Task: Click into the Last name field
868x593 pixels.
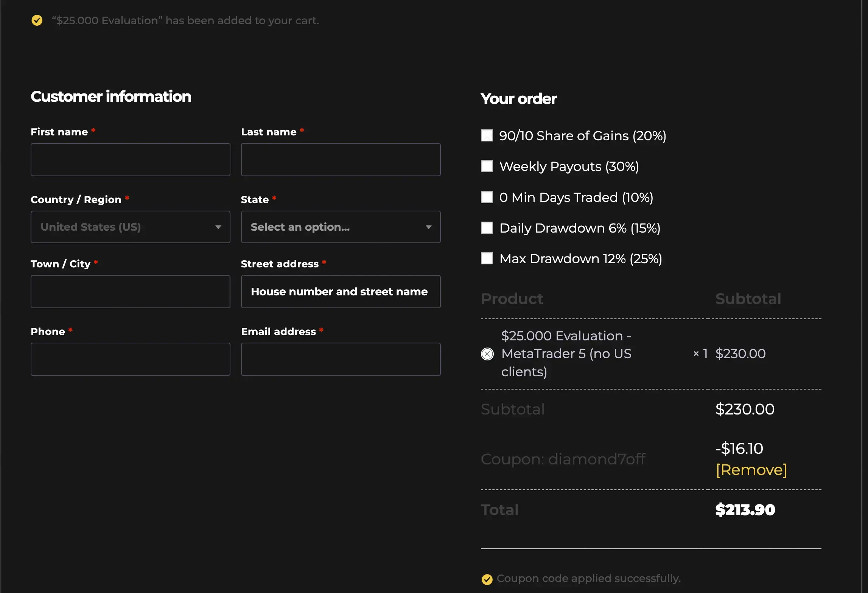Action: [x=341, y=160]
